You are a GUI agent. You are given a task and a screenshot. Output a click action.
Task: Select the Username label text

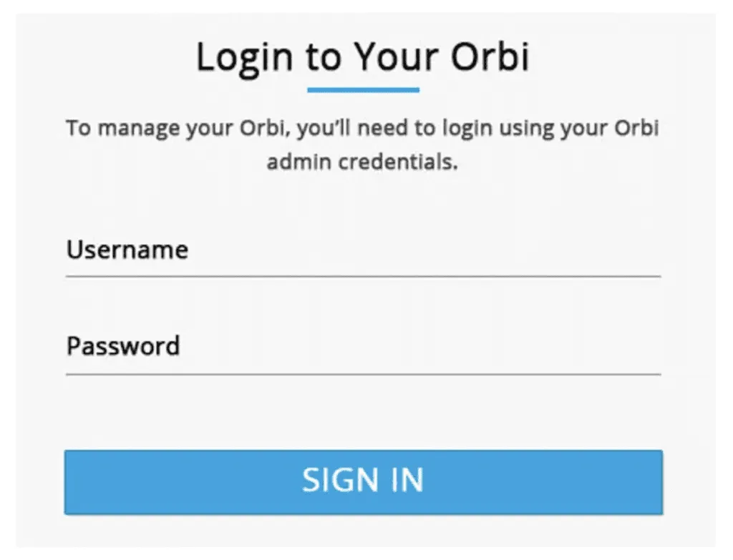click(x=127, y=250)
